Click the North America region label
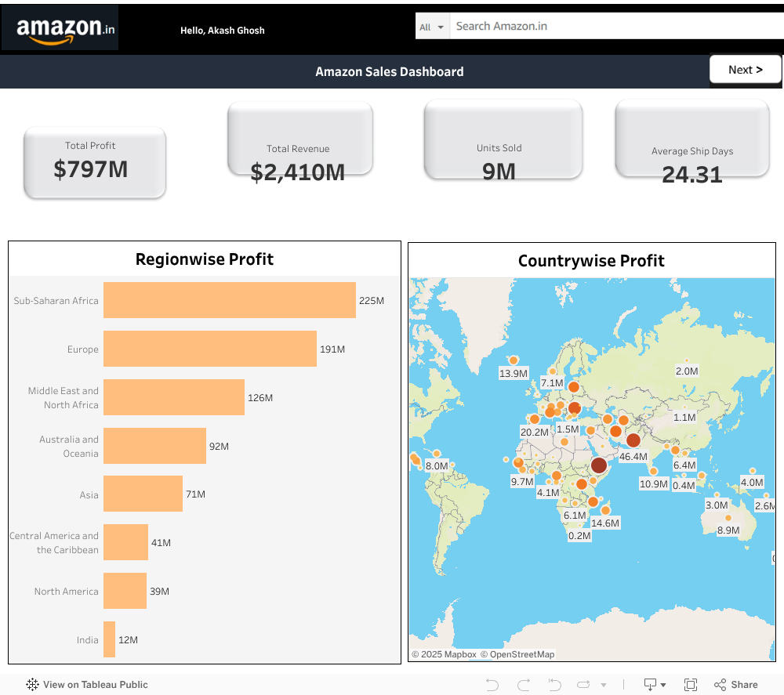Screen dimensions: 784x695 tap(66, 591)
